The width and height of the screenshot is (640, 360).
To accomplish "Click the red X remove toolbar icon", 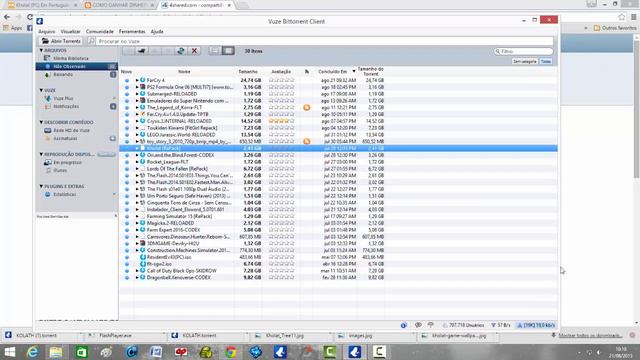I will point(195,51).
